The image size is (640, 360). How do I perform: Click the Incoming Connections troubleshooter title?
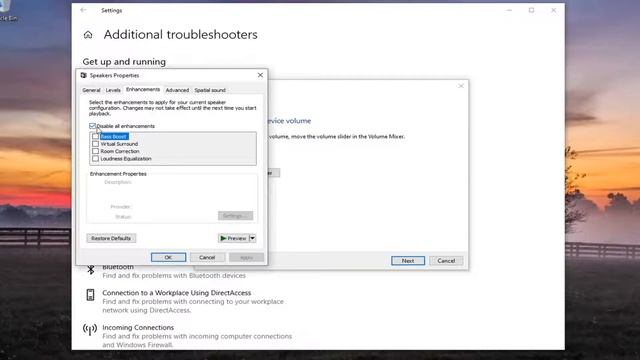[x=138, y=327]
